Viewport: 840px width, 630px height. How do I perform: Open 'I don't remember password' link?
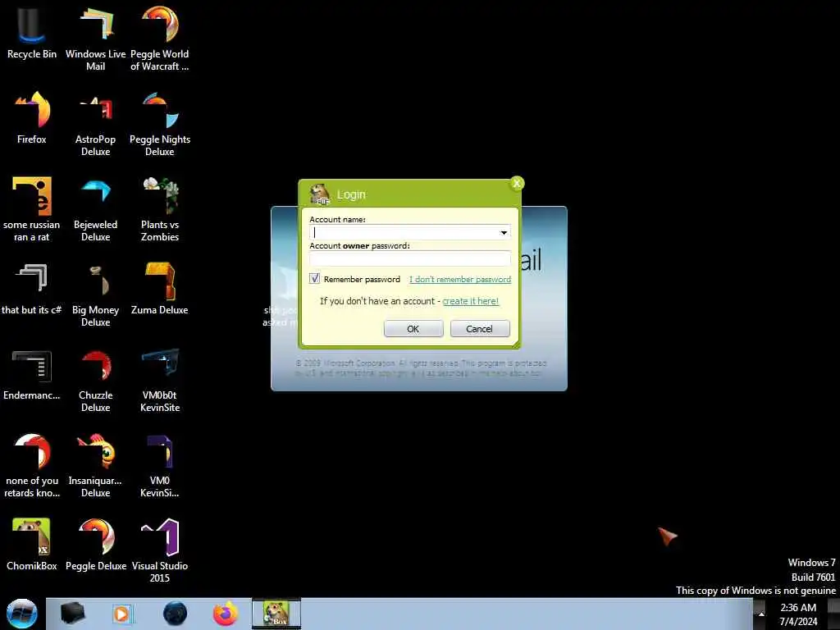pos(460,279)
